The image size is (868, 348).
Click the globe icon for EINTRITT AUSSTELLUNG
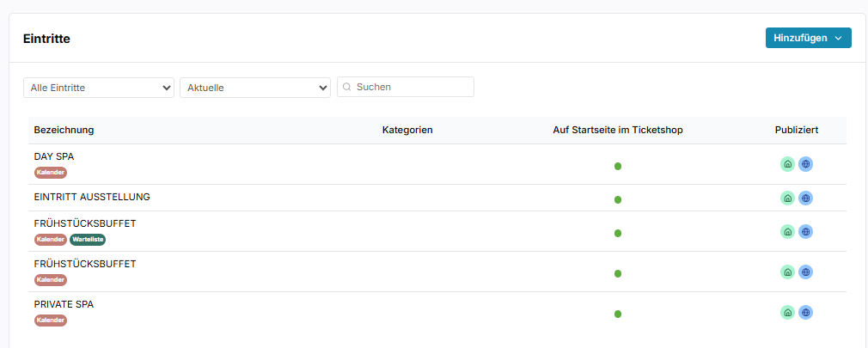[805, 198]
